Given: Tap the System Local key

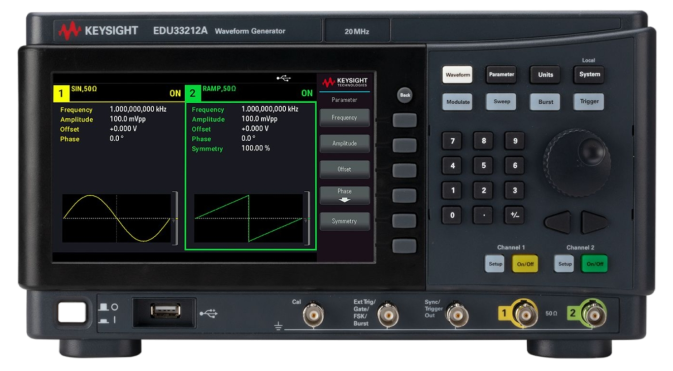Looking at the screenshot, I should tap(589, 75).
